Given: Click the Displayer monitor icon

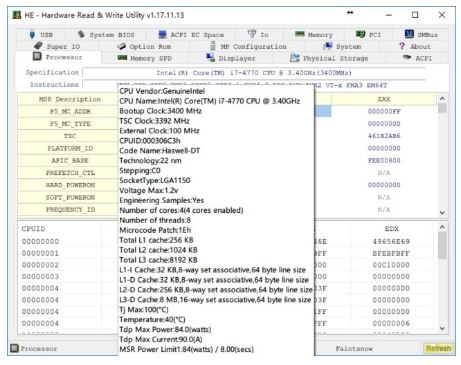Looking at the screenshot, I should pyautogui.click(x=210, y=57).
